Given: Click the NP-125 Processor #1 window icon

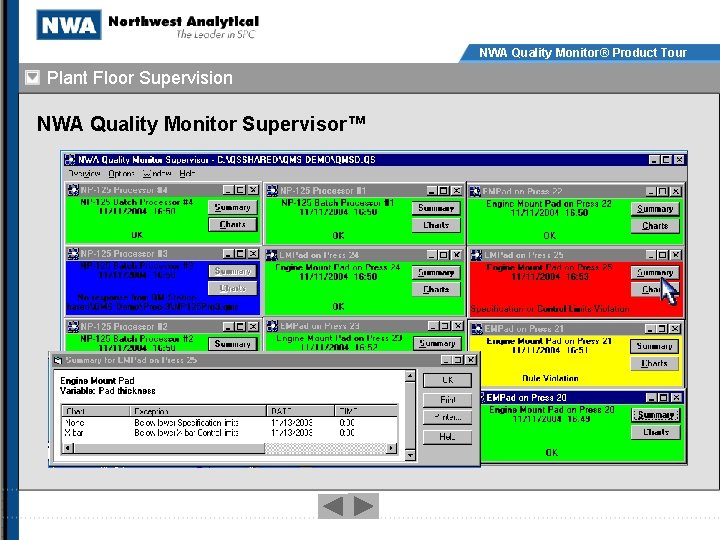Looking at the screenshot, I should click(x=272, y=190).
